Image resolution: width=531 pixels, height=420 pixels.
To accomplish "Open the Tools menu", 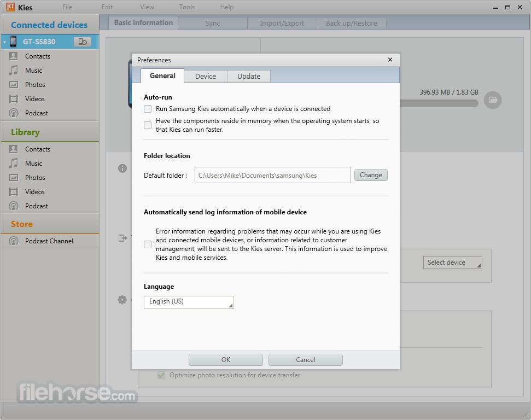I will tap(187, 7).
